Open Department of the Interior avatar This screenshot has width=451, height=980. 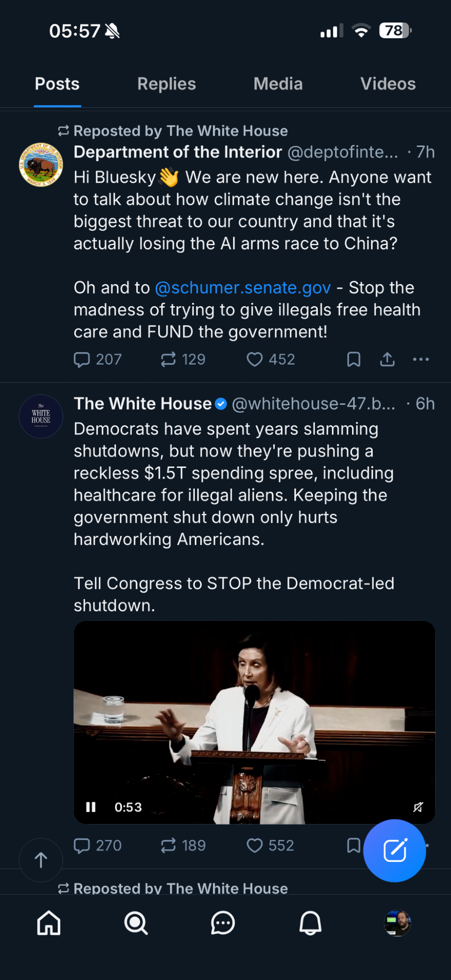pos(41,165)
